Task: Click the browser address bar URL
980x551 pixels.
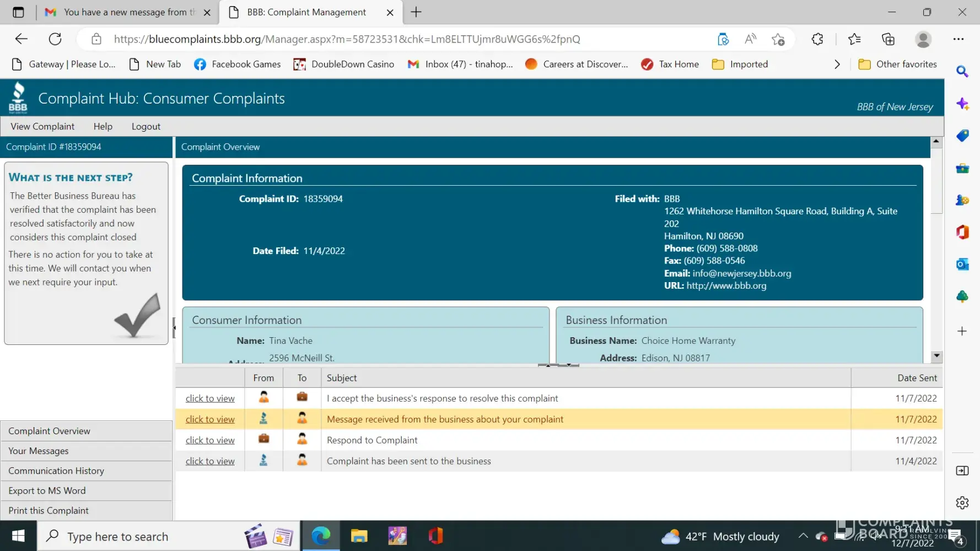Action: tap(347, 39)
